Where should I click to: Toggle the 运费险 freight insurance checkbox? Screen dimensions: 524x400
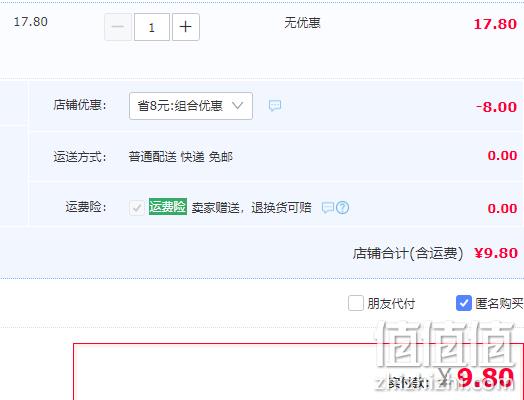[137, 208]
